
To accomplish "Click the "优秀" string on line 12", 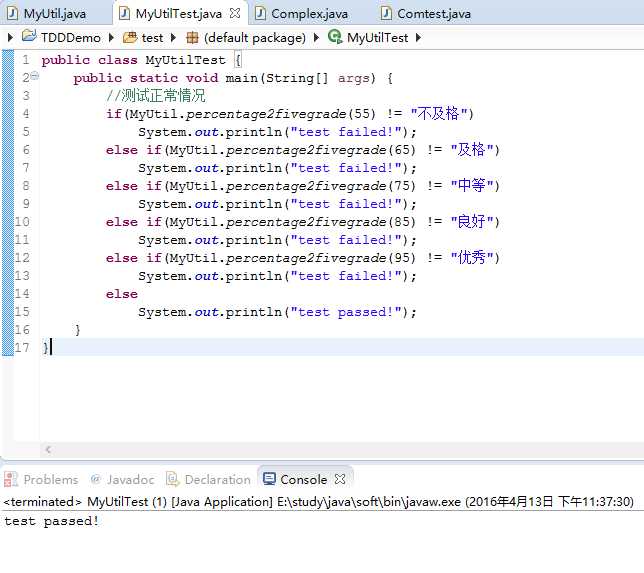I will [x=471, y=258].
